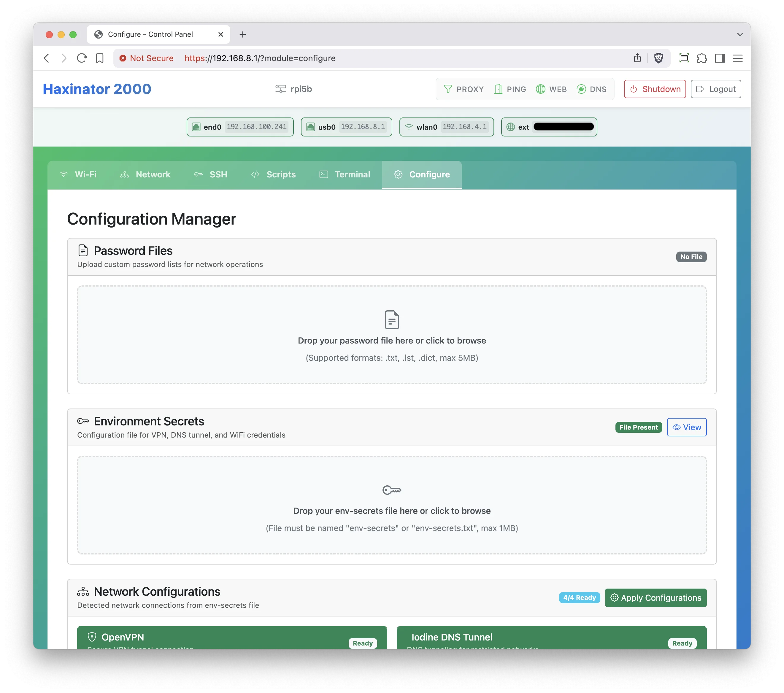Go back with the browser back arrow
784x693 pixels.
point(47,58)
